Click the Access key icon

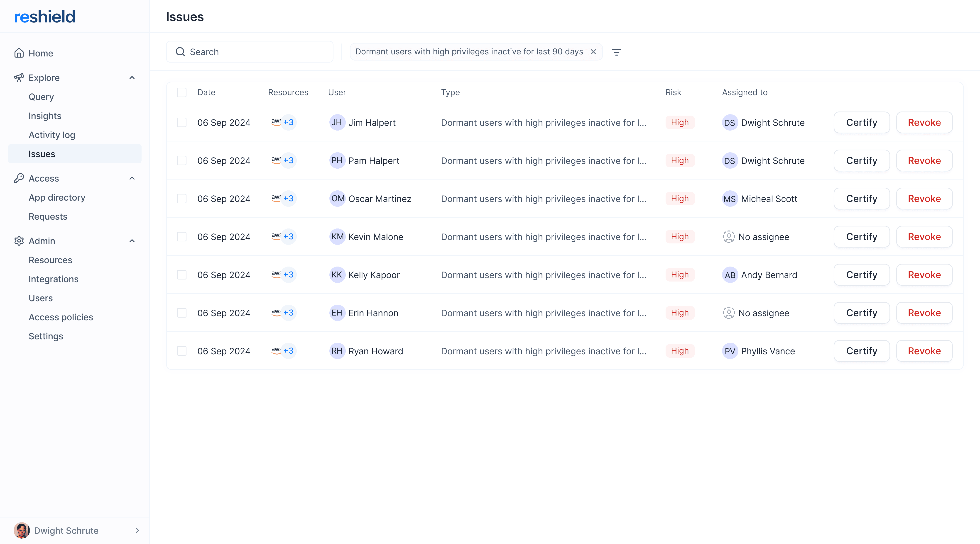(x=19, y=178)
